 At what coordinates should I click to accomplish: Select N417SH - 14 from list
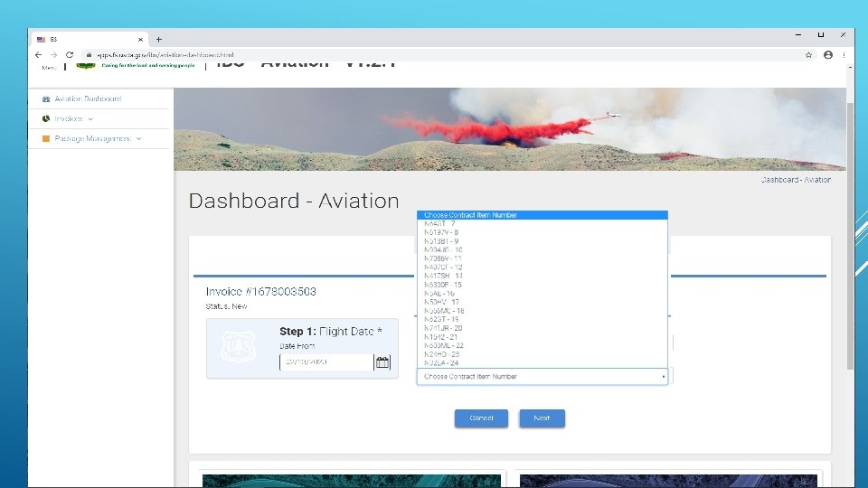click(x=542, y=276)
